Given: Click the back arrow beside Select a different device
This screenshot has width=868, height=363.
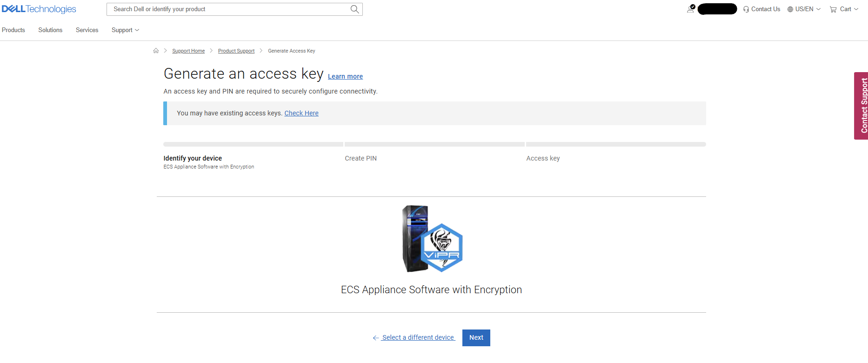Looking at the screenshot, I should [376, 338].
